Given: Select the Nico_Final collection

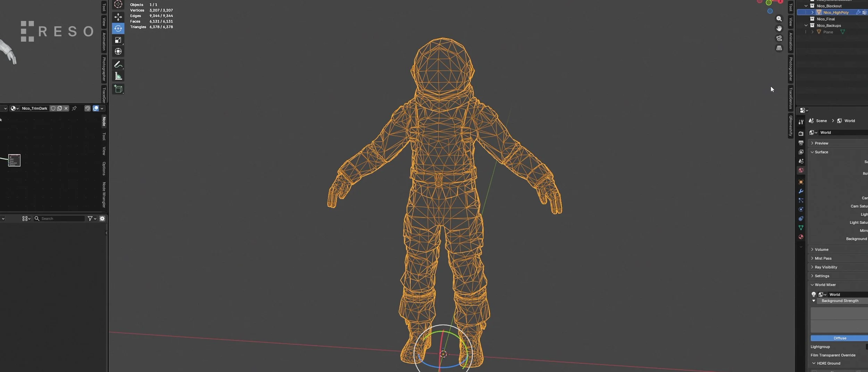Looking at the screenshot, I should tap(825, 19).
